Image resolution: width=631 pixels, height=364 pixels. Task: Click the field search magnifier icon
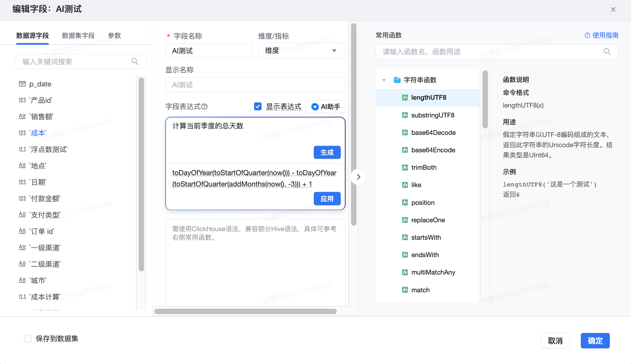pyautogui.click(x=135, y=61)
